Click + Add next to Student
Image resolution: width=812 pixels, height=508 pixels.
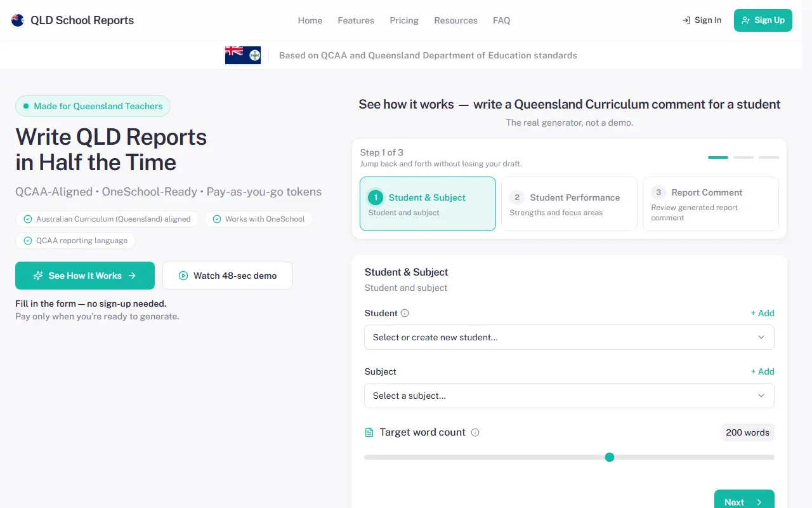point(763,313)
